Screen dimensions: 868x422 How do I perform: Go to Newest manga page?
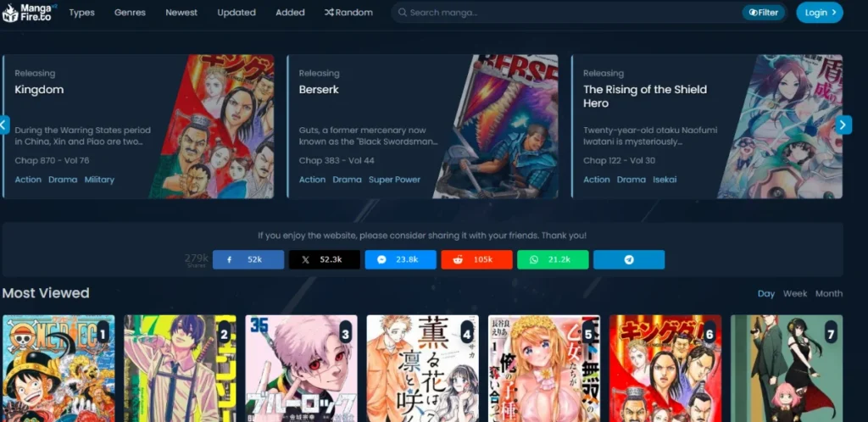click(x=181, y=13)
